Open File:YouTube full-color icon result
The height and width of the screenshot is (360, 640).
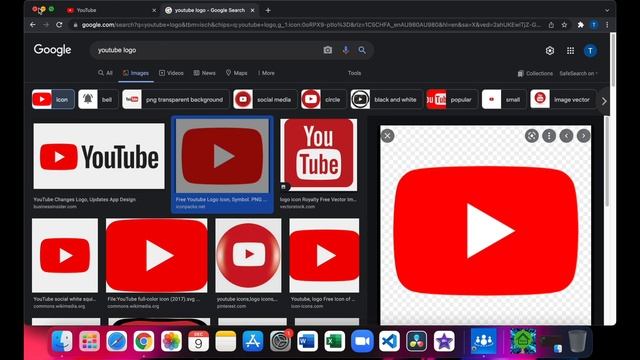pyautogui.click(x=156, y=255)
